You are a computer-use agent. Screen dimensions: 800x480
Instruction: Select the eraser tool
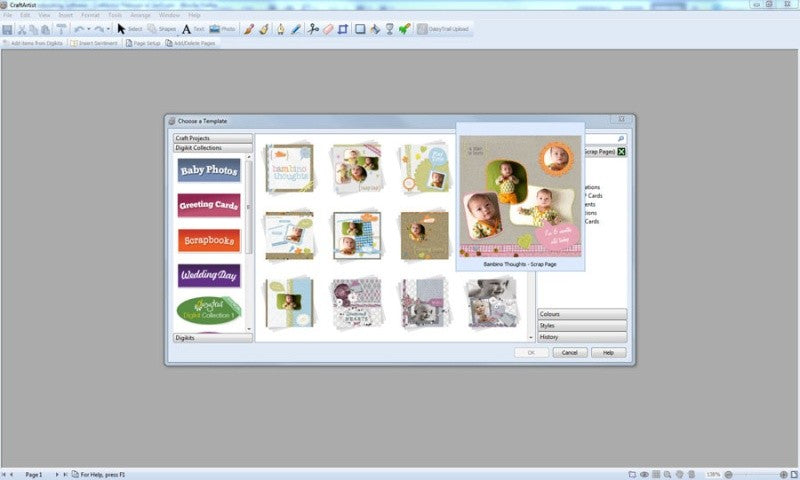point(328,29)
